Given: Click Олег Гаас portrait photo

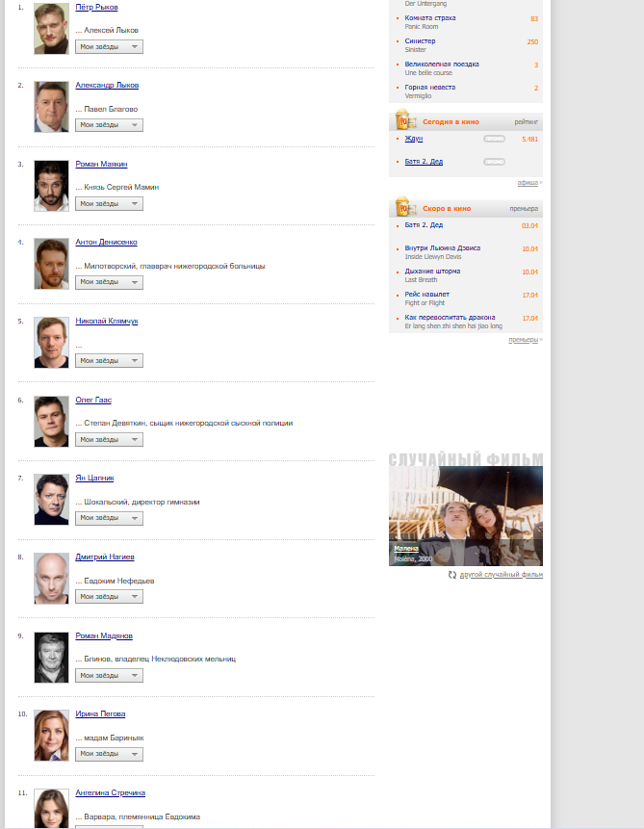Looking at the screenshot, I should [51, 422].
